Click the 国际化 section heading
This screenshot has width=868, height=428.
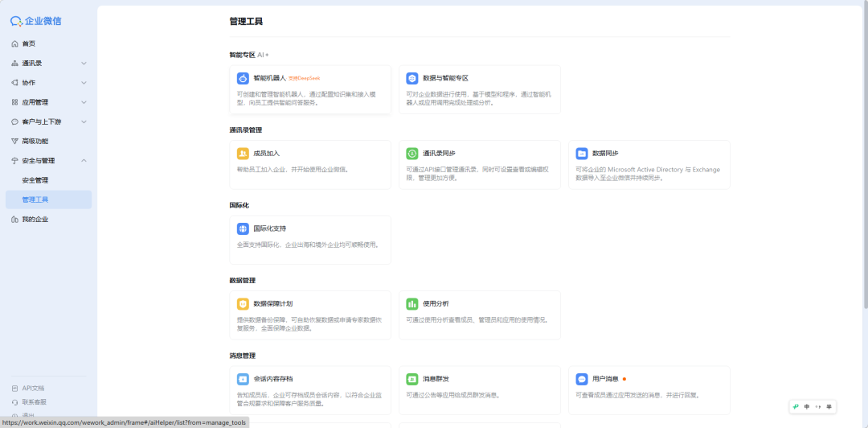point(240,205)
